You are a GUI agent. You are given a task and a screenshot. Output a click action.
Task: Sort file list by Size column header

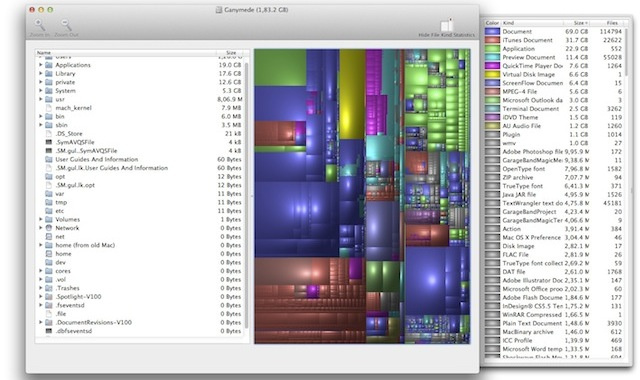(x=231, y=53)
